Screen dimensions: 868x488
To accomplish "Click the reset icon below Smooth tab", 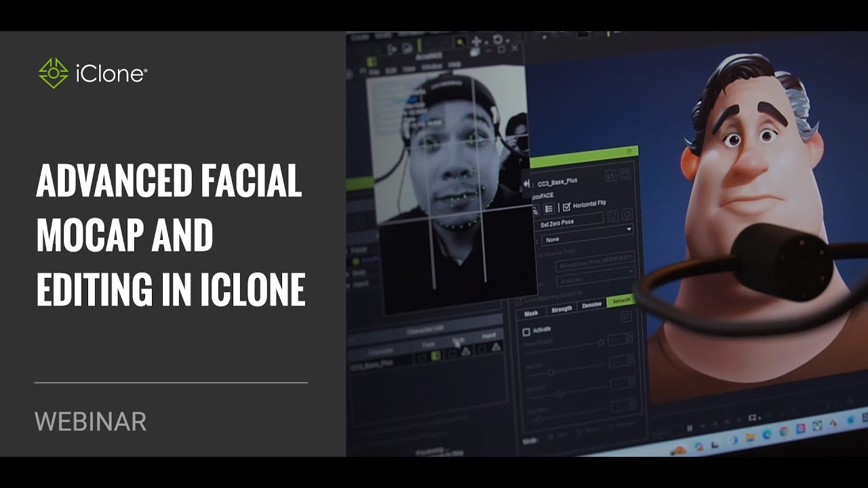I will [x=626, y=316].
